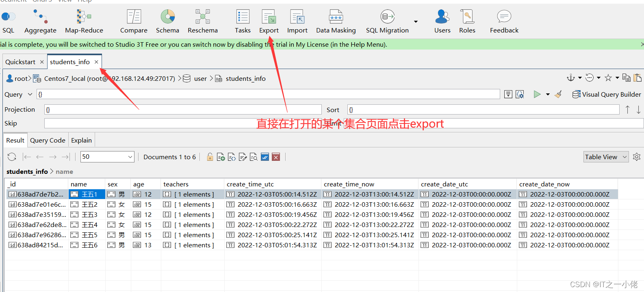Image resolution: width=644 pixels, height=292 pixels.
Task: Click the add document icon
Action: pyautogui.click(x=221, y=157)
